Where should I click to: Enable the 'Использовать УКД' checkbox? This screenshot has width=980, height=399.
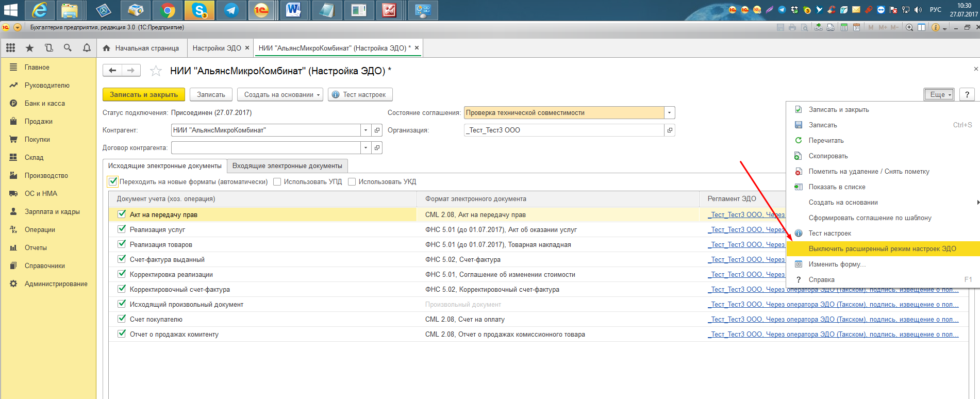352,181
